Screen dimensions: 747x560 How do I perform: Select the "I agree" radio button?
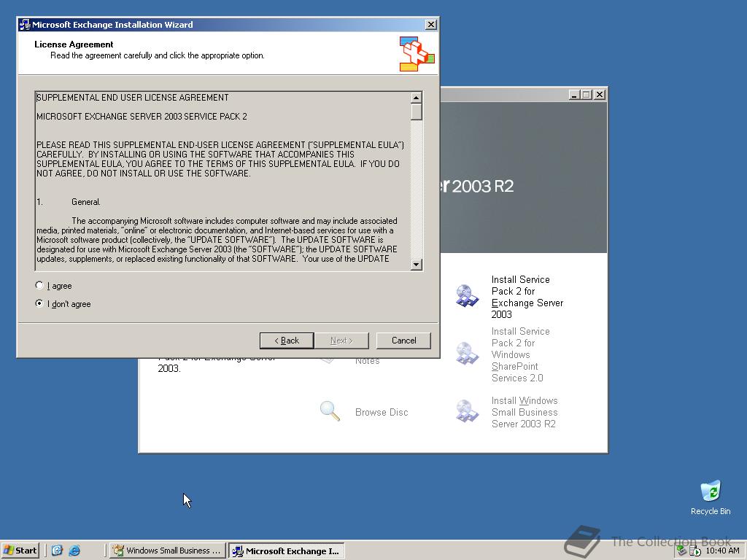point(39,285)
